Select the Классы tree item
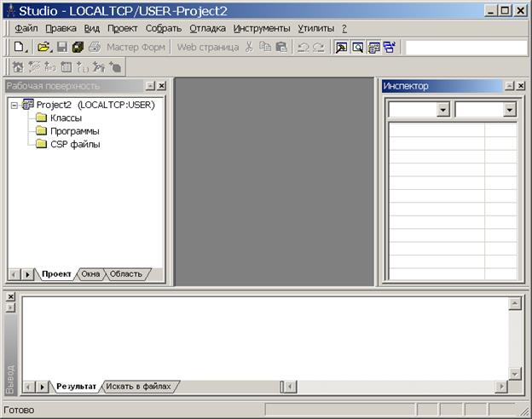Screen dimensions: 532x419 [66, 118]
